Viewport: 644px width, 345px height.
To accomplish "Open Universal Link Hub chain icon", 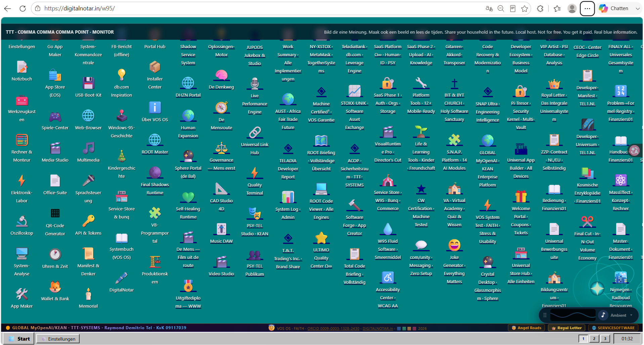I will pyautogui.click(x=255, y=133).
